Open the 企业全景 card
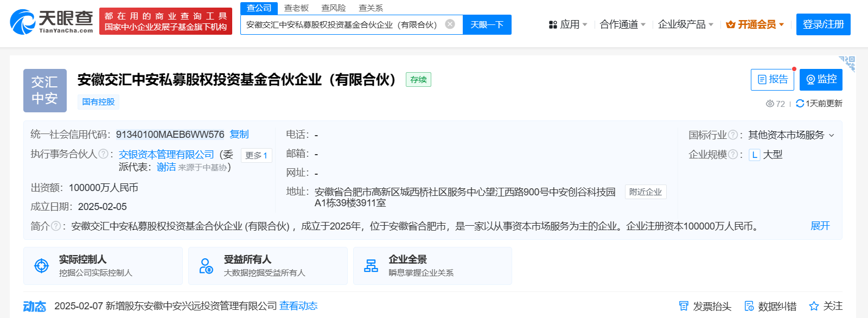Image resolution: width=868 pixels, height=318 pixels. point(432,266)
